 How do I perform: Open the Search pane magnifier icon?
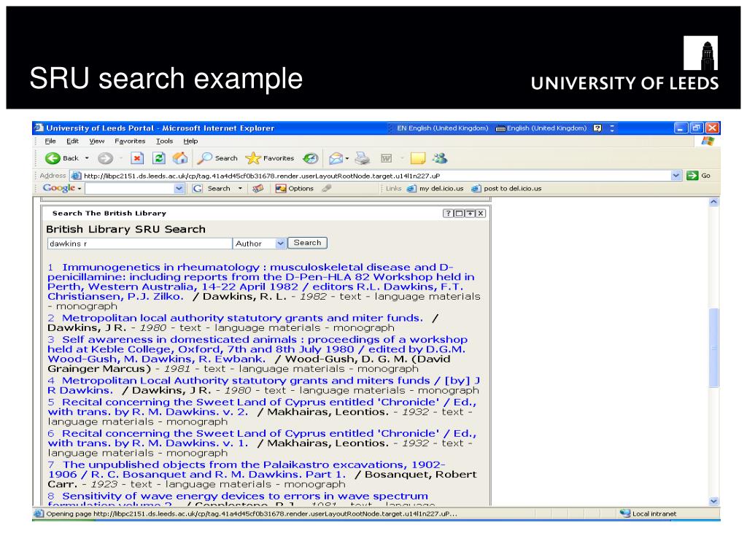pyautogui.click(x=217, y=158)
